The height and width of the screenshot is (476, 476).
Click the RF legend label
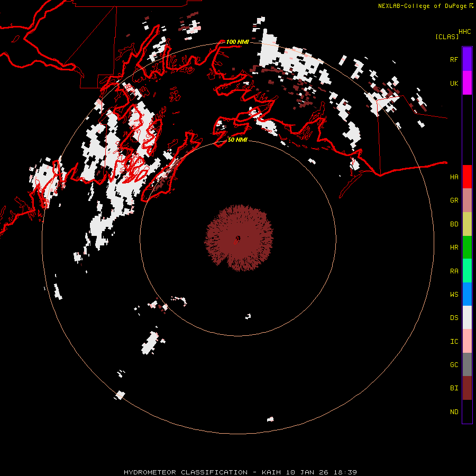[454, 59]
